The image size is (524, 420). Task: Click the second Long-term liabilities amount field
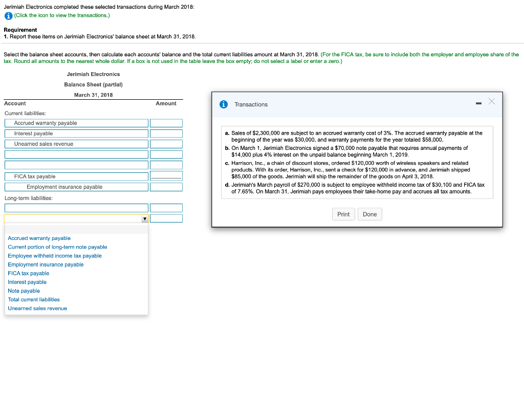(x=166, y=218)
